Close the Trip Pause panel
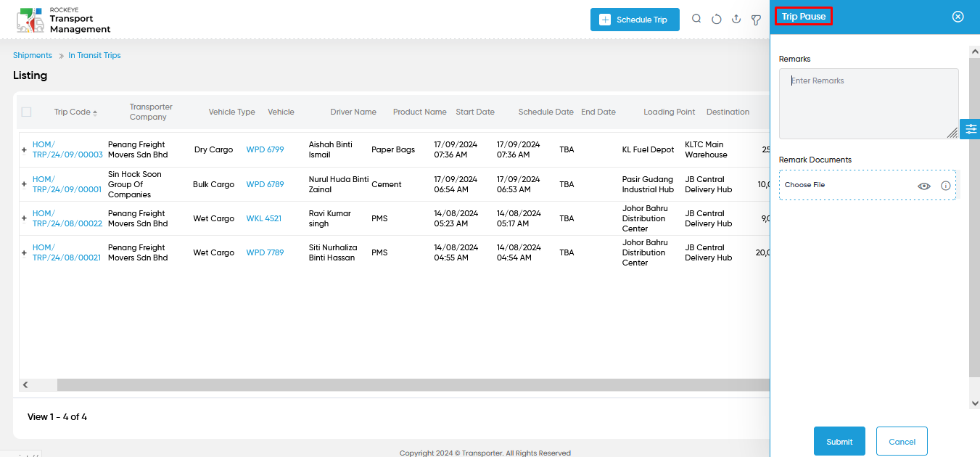980x457 pixels. click(958, 17)
